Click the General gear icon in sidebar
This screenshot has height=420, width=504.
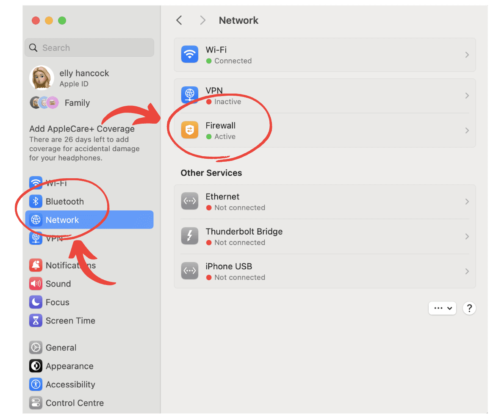coord(36,347)
